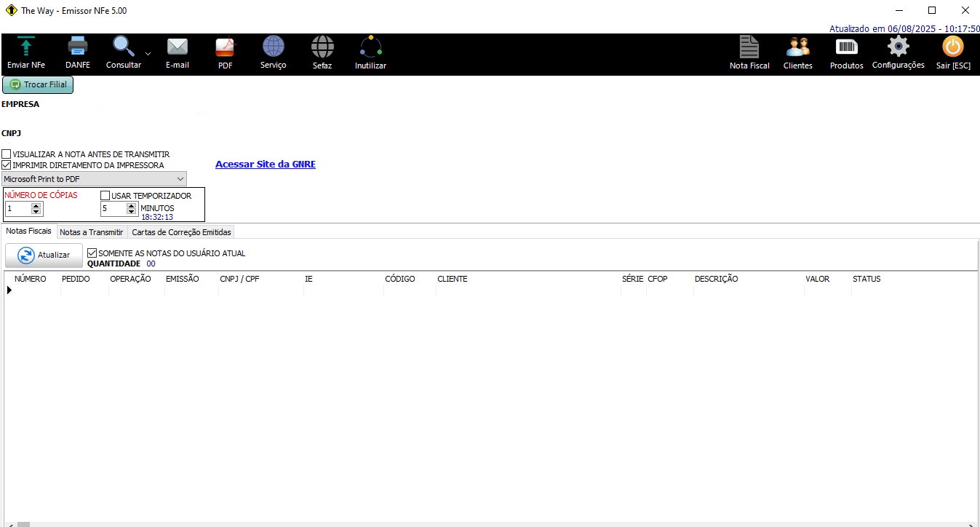The width and height of the screenshot is (980, 527).
Task: Open the small arrow beside Consultar
Action: tap(148, 54)
